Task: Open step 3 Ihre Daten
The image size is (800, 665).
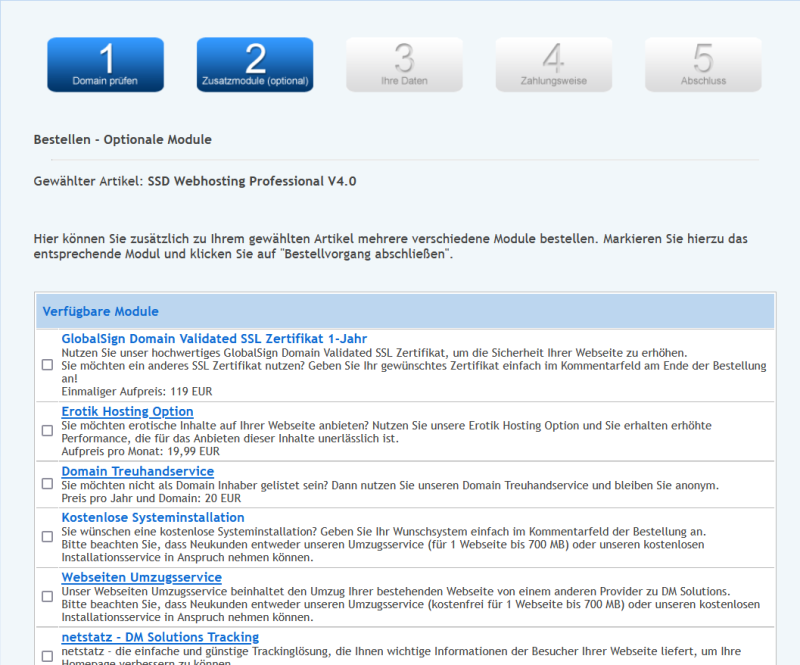Action: tap(404, 64)
